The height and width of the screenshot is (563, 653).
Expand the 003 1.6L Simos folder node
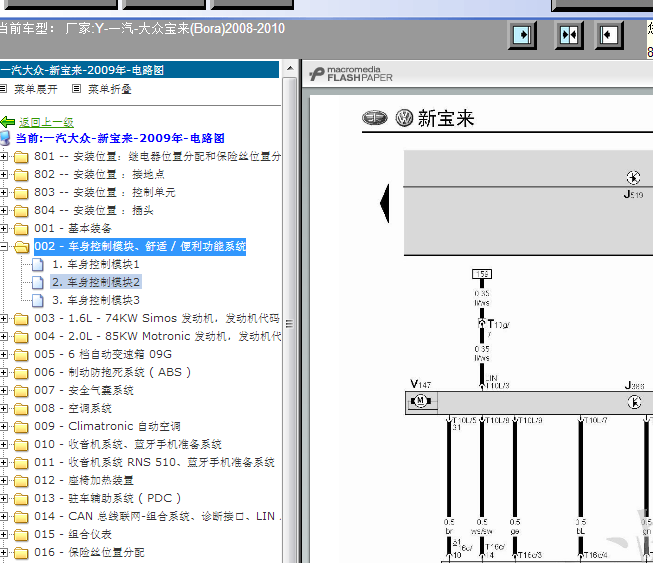(4, 319)
